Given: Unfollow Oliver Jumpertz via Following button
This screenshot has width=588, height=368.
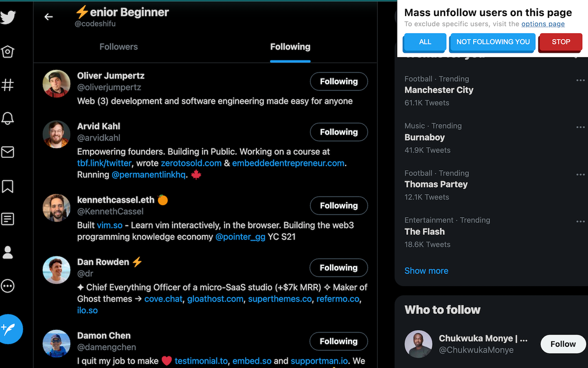Looking at the screenshot, I should 339,81.
